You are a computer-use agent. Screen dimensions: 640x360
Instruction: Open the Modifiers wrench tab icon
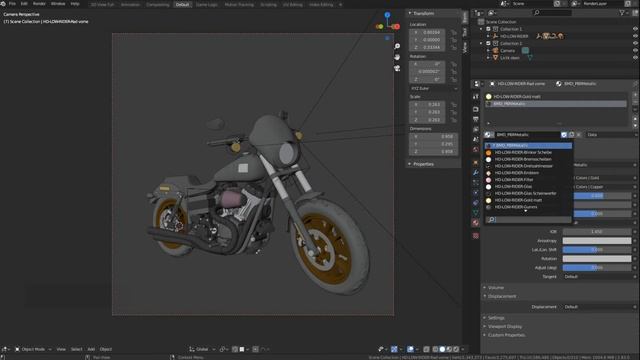coord(476,173)
